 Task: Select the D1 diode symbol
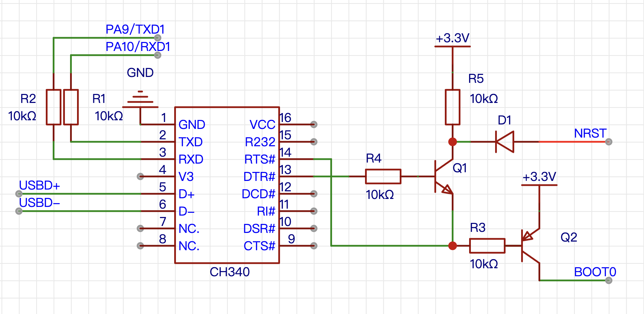coord(505,142)
